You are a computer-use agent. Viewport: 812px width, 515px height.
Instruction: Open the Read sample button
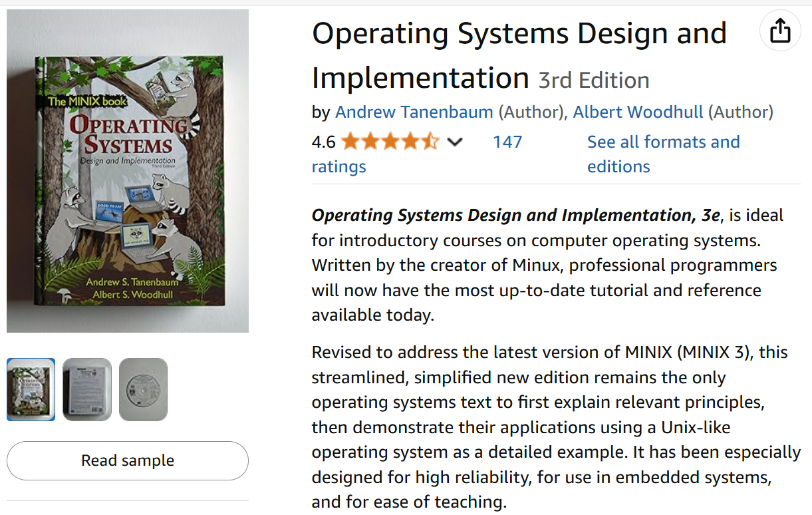tap(128, 460)
